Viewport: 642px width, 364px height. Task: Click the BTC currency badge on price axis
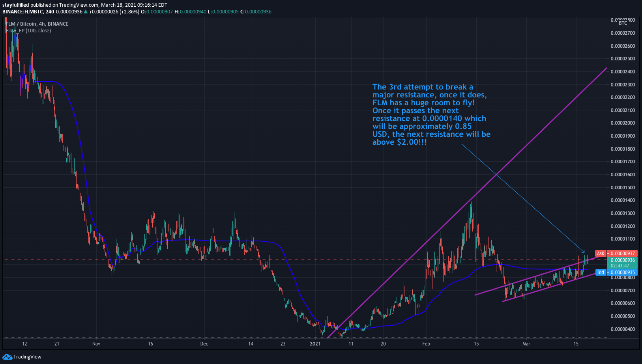(x=623, y=23)
